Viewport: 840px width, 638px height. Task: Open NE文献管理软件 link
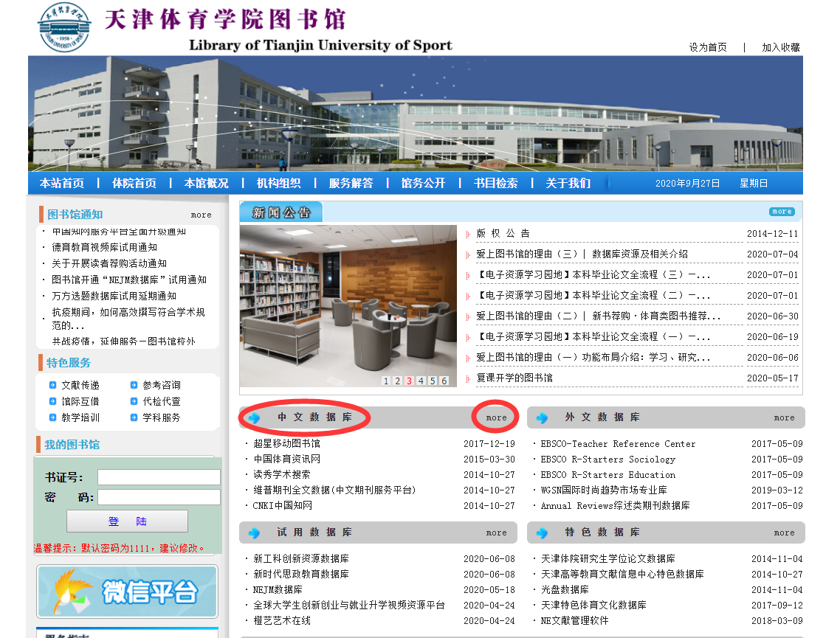click(x=574, y=620)
